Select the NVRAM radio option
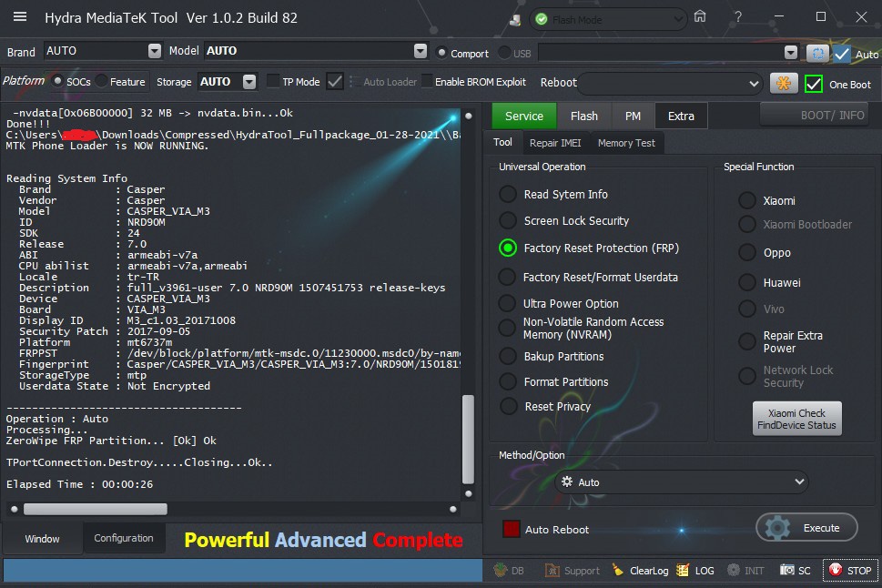Viewport: 882px width, 588px height. pyautogui.click(x=507, y=328)
